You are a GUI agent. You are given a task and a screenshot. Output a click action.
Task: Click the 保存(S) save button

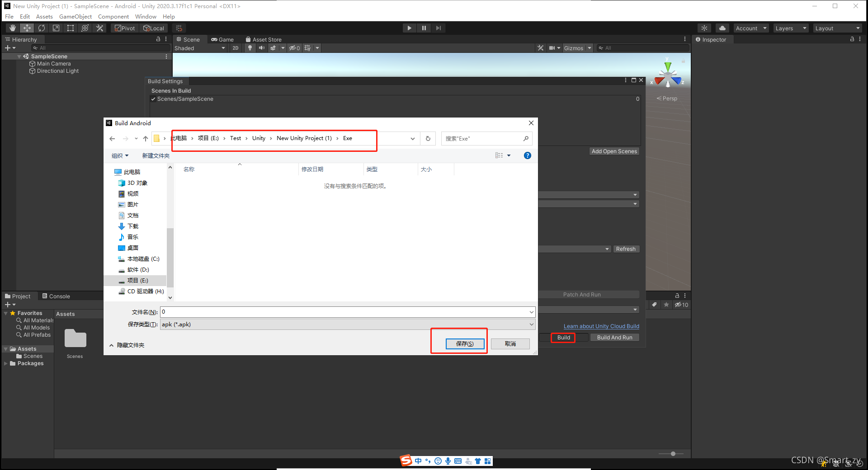tap(465, 344)
